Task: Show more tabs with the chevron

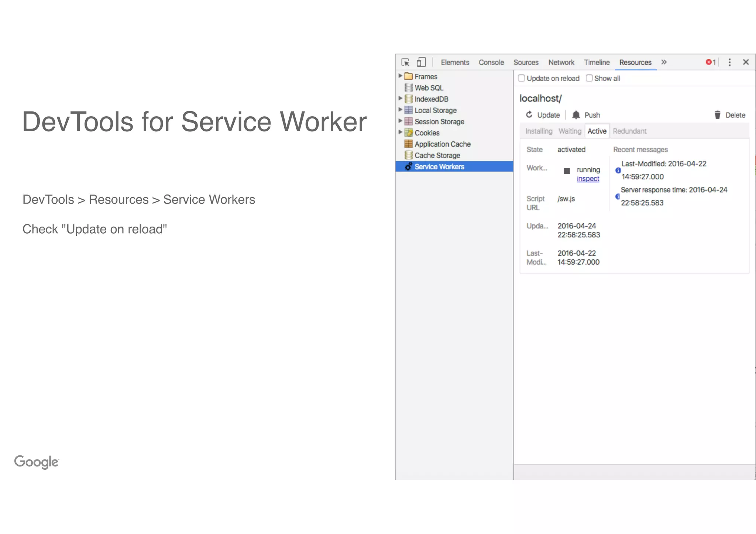Action: click(x=664, y=62)
